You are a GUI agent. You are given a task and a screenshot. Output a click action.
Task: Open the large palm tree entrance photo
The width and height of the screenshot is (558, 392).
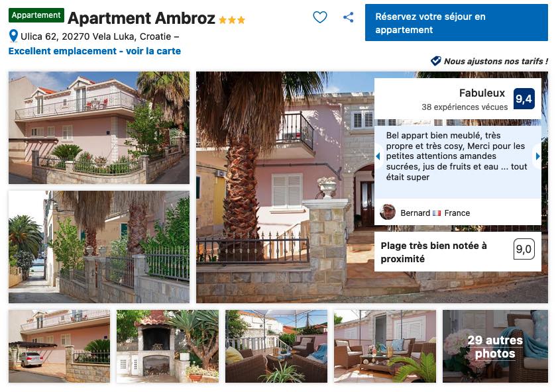coord(285,187)
